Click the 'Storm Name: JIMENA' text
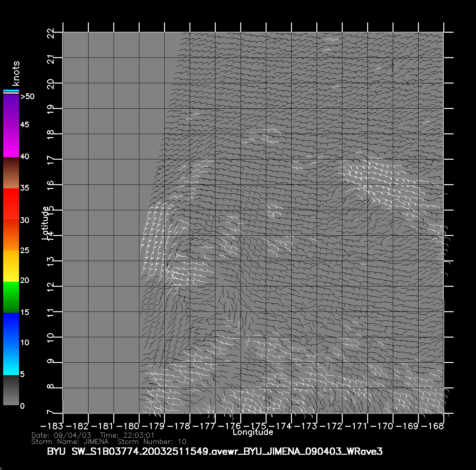 click(x=70, y=442)
